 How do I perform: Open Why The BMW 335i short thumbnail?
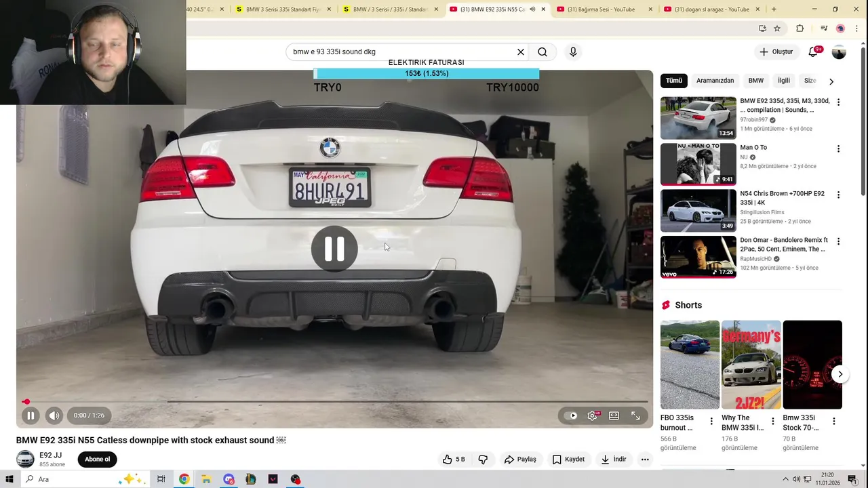[x=751, y=365]
